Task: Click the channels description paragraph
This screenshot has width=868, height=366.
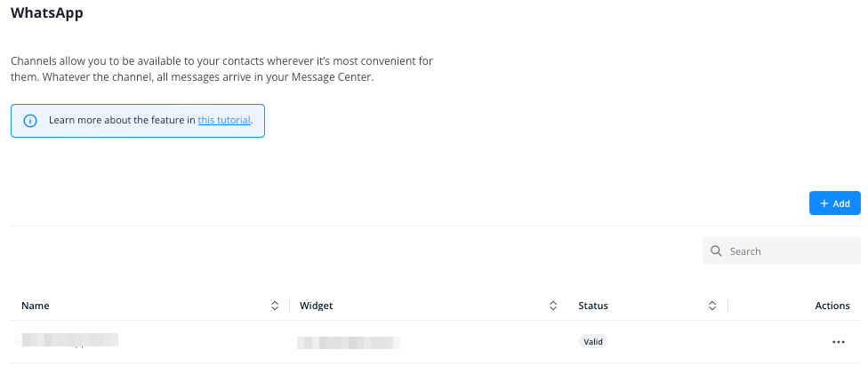Action: tap(221, 69)
